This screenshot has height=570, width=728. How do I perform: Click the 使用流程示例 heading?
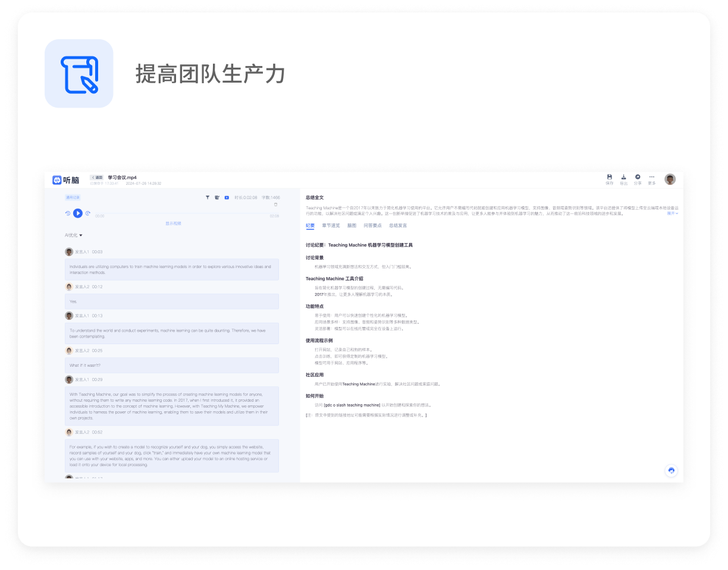(x=319, y=341)
